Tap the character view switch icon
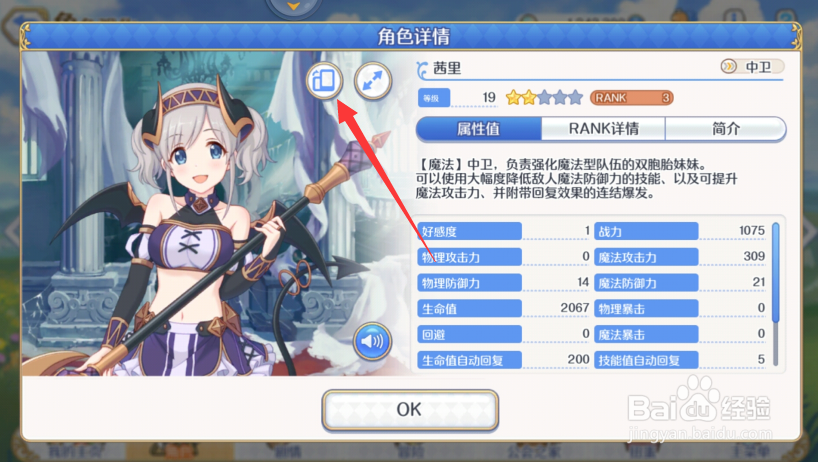The height and width of the screenshot is (462, 818). tap(324, 80)
